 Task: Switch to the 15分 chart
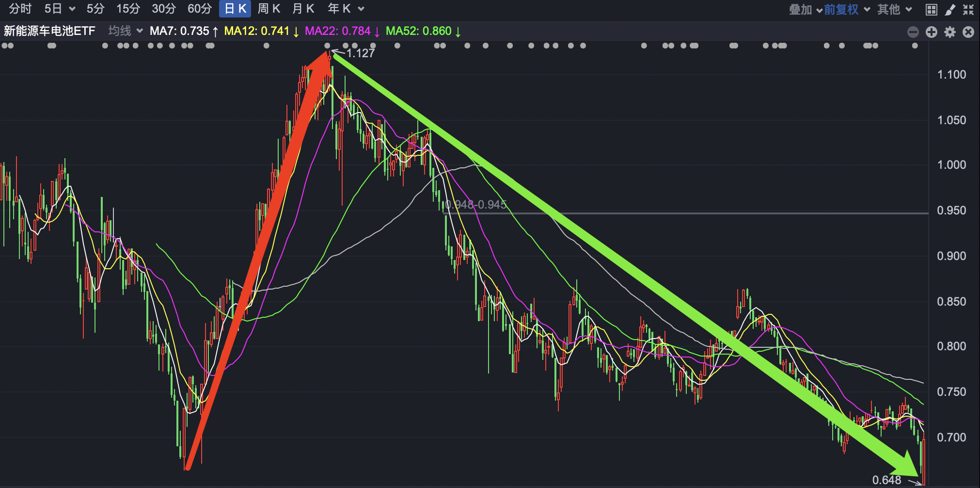pyautogui.click(x=128, y=9)
